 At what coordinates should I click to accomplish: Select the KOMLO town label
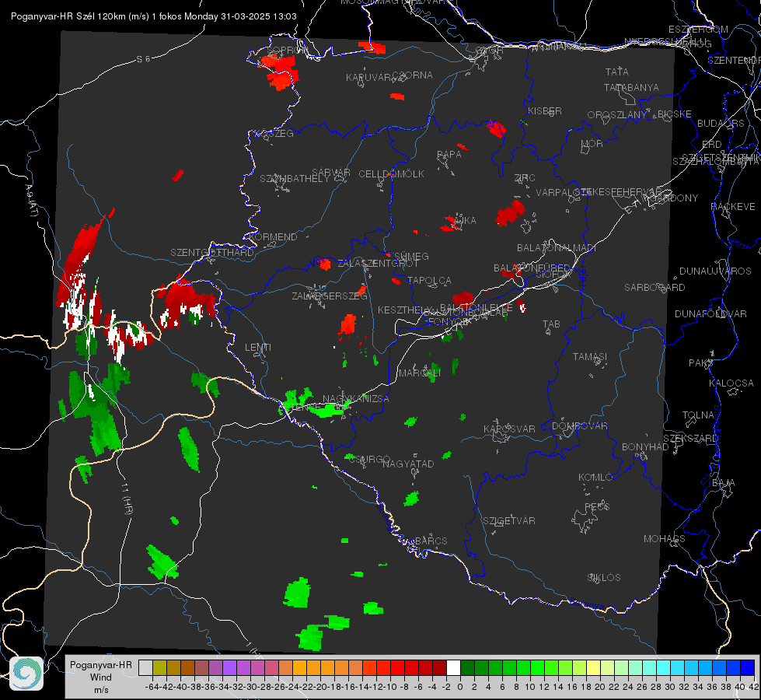[595, 478]
